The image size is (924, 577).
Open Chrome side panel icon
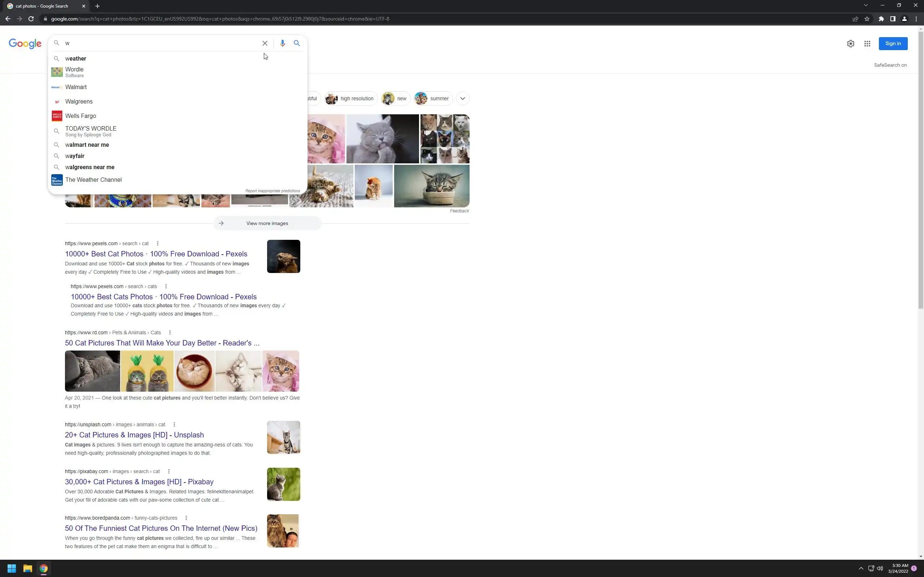893,19
